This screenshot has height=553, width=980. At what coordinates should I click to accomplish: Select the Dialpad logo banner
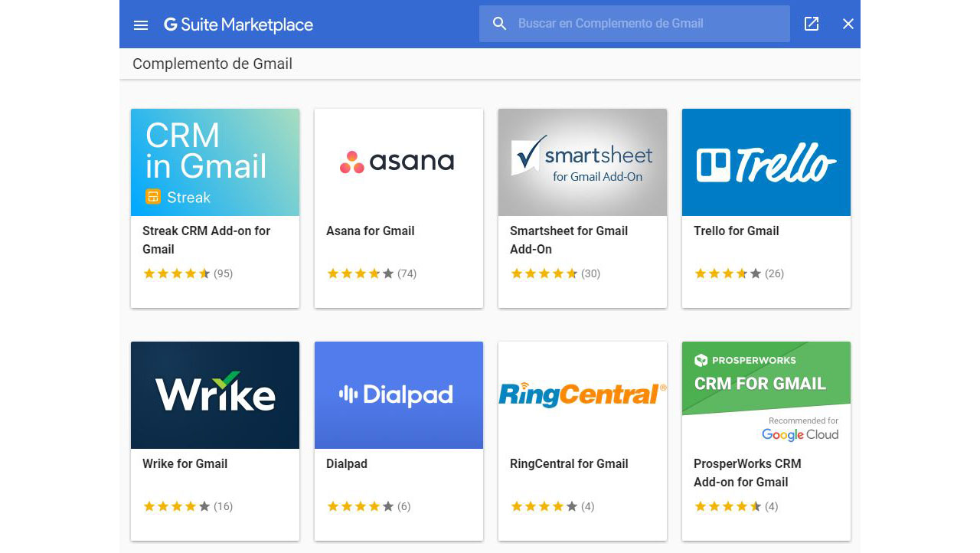tap(399, 395)
